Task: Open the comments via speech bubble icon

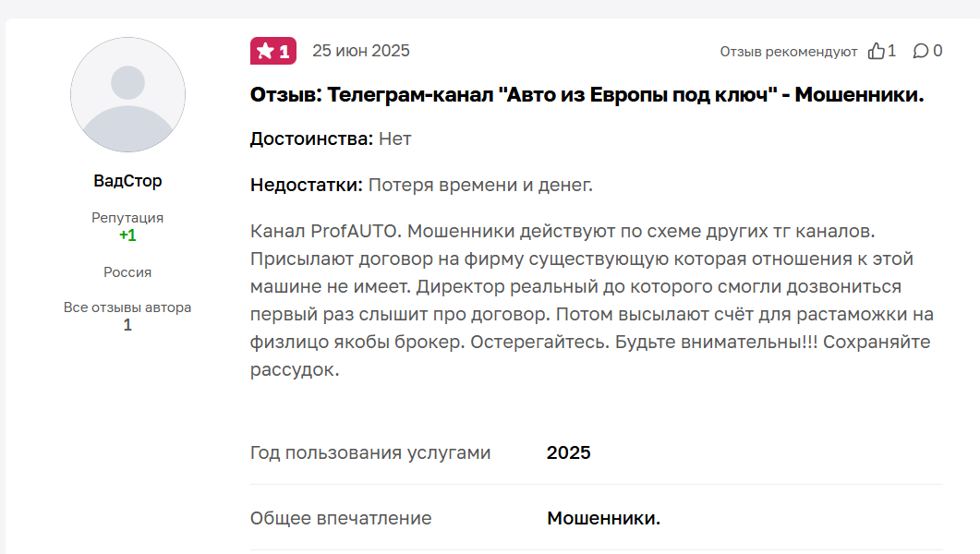Action: pyautogui.click(x=922, y=52)
